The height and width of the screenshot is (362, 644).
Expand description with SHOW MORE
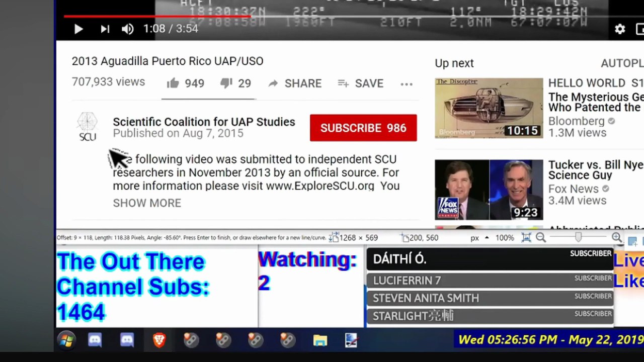click(147, 203)
